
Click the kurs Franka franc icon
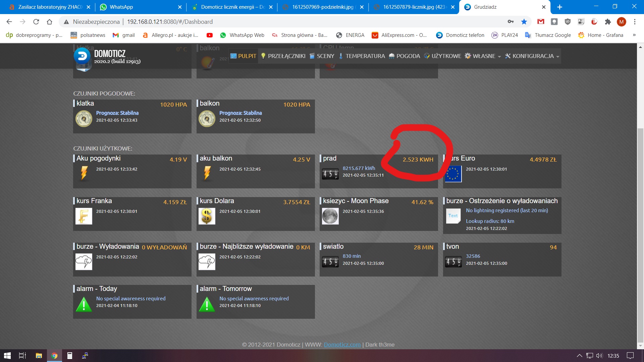(x=84, y=216)
